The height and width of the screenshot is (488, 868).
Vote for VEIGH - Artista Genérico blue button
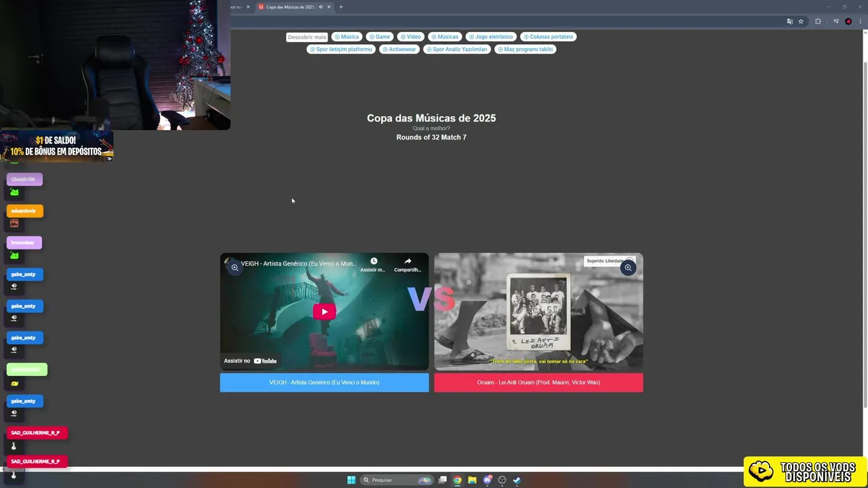(324, 382)
